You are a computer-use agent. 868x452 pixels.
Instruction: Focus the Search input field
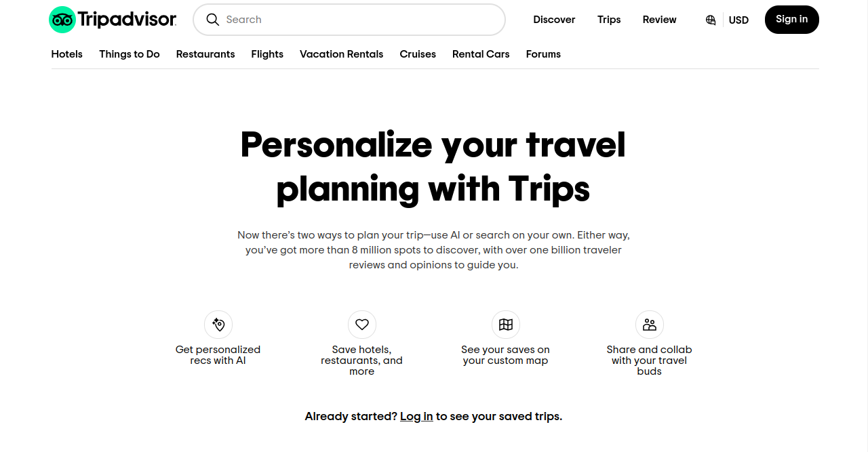(359, 20)
